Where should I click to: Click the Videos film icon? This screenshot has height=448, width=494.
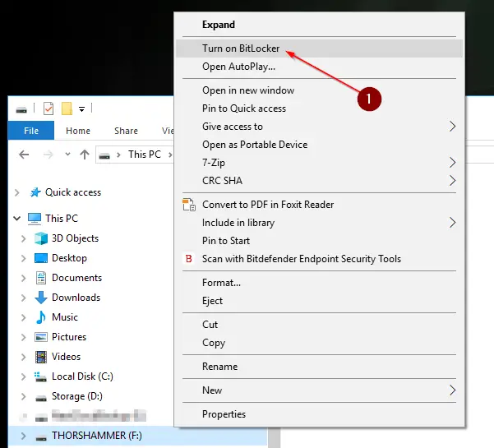click(x=41, y=357)
